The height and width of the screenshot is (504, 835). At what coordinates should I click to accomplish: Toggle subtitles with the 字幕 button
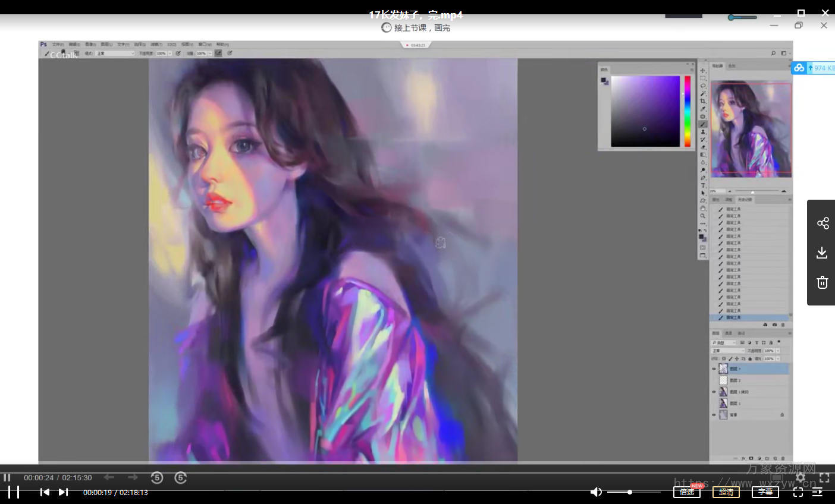[765, 492]
